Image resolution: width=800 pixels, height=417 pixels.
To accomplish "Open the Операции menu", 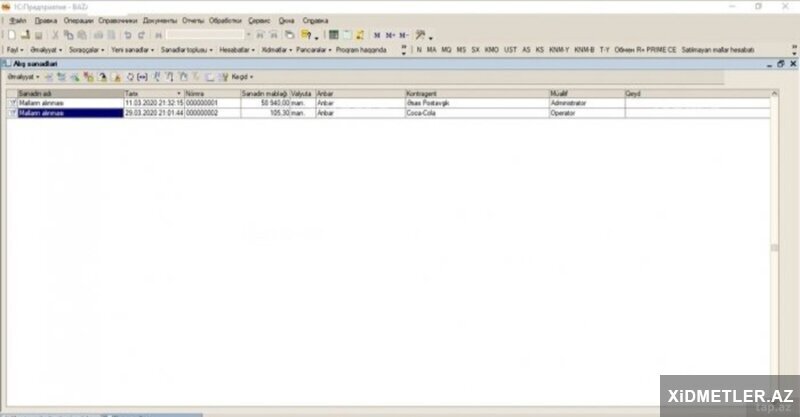I will tap(78, 20).
